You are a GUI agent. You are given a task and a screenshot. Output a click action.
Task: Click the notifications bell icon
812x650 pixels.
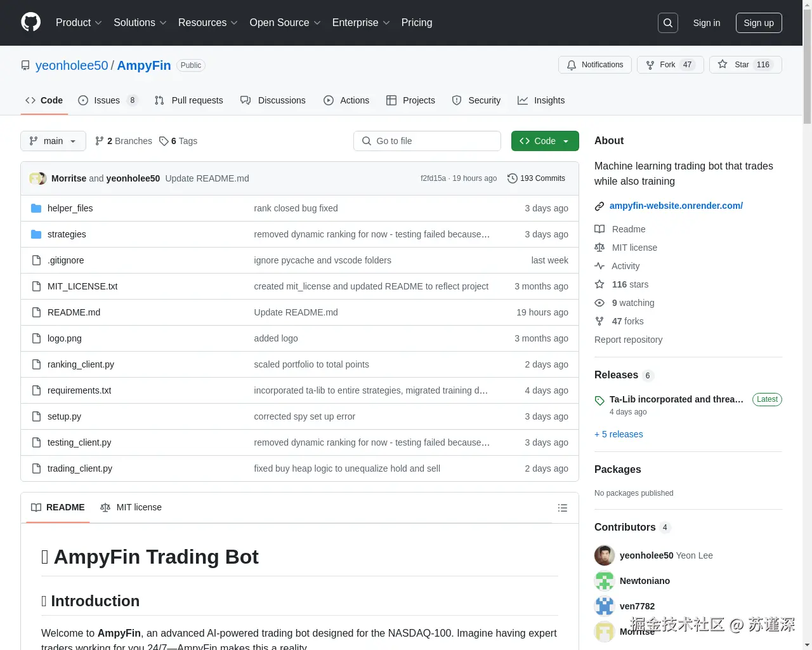tap(572, 65)
